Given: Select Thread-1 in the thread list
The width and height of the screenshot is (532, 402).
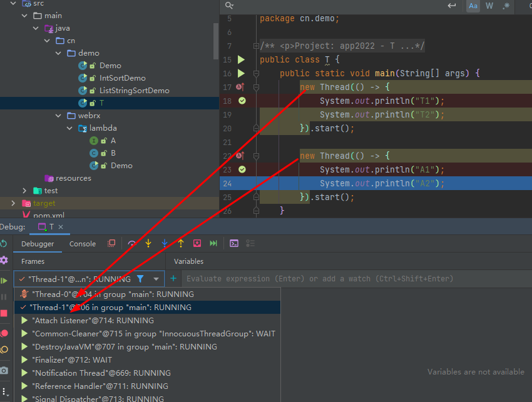Looking at the screenshot, I should point(147,308).
